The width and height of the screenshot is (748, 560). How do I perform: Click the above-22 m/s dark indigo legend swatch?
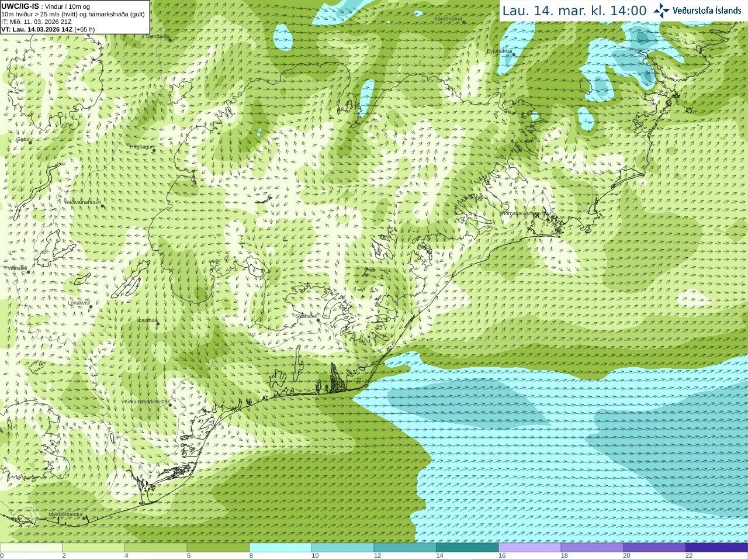(x=716, y=548)
